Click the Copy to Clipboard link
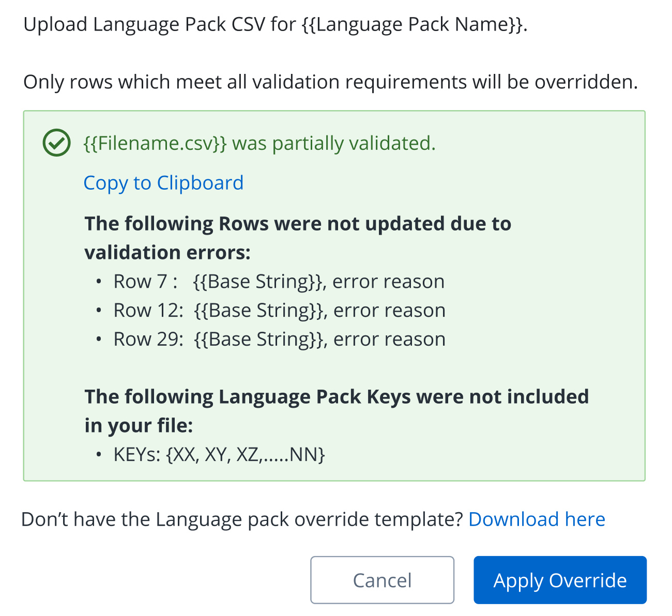The image size is (672, 616). coord(163,183)
